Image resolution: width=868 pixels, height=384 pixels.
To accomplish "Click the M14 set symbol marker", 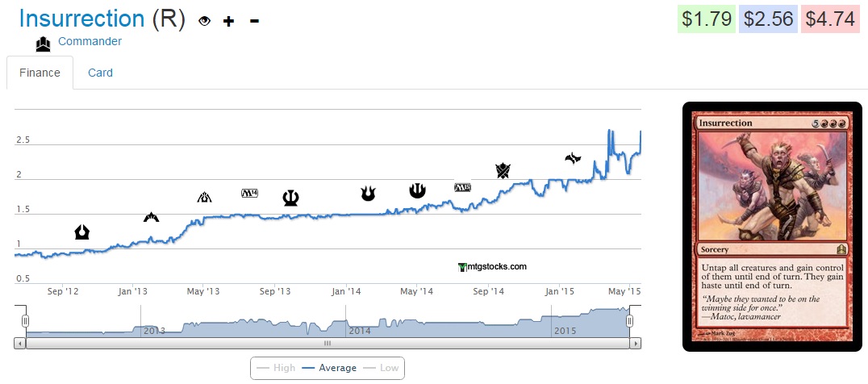I will click(250, 193).
